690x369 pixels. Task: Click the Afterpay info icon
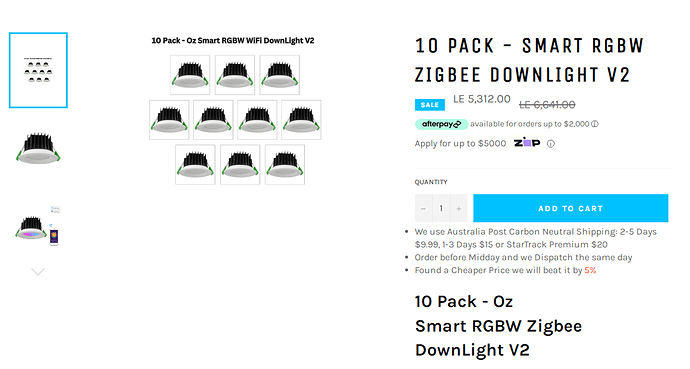point(595,124)
